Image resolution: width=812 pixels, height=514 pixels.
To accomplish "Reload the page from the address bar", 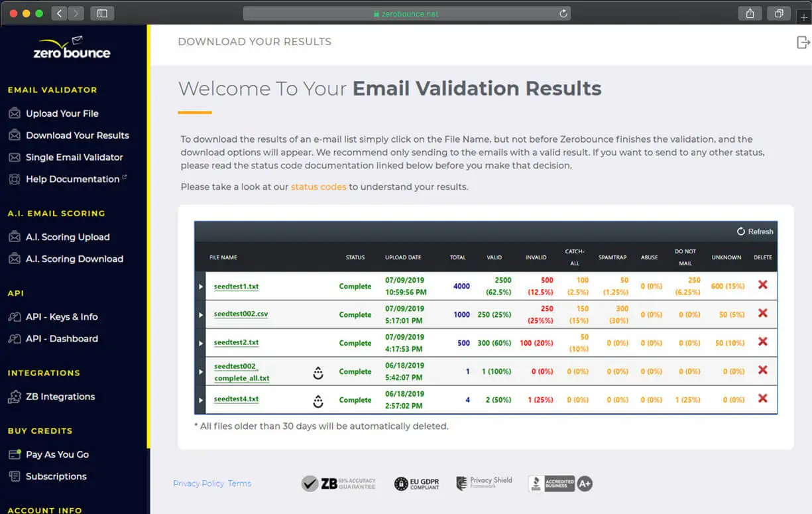I will point(563,13).
